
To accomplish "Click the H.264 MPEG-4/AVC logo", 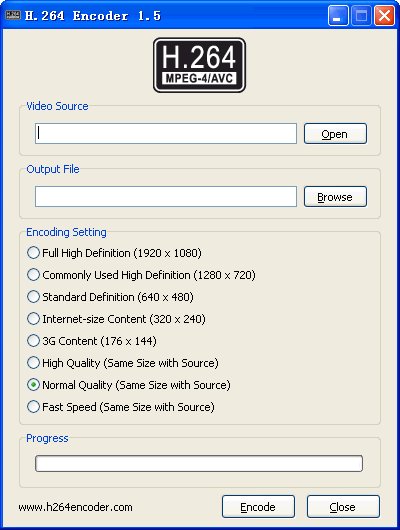I will (199, 65).
